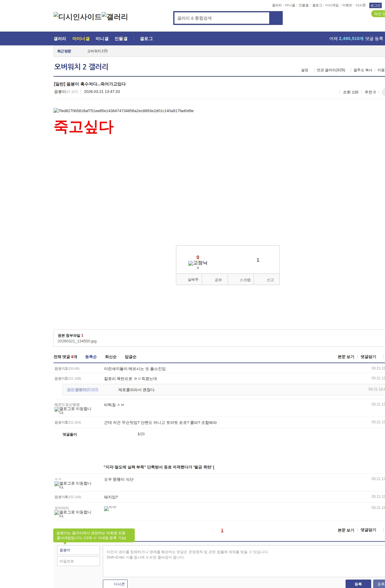This screenshot has height=588, width=385.
Task: Click the blue search button beside search box
Action: click(x=276, y=18)
